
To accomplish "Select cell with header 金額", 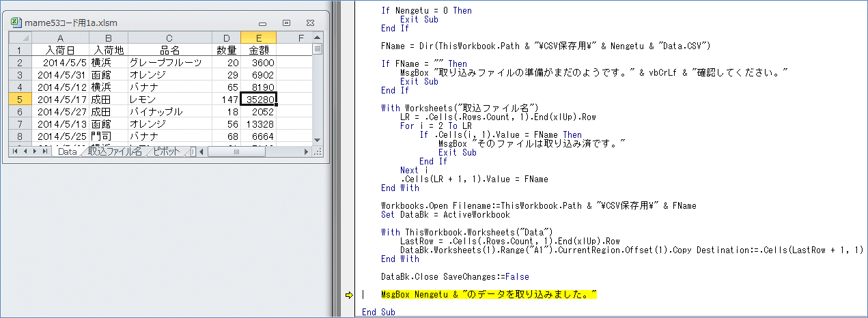I will coord(258,50).
